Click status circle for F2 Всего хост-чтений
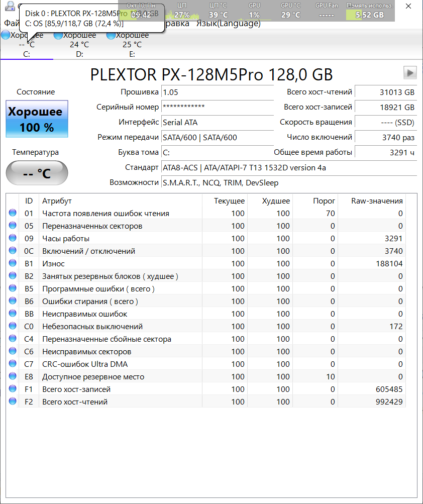This screenshot has height=504, width=423. (13, 401)
